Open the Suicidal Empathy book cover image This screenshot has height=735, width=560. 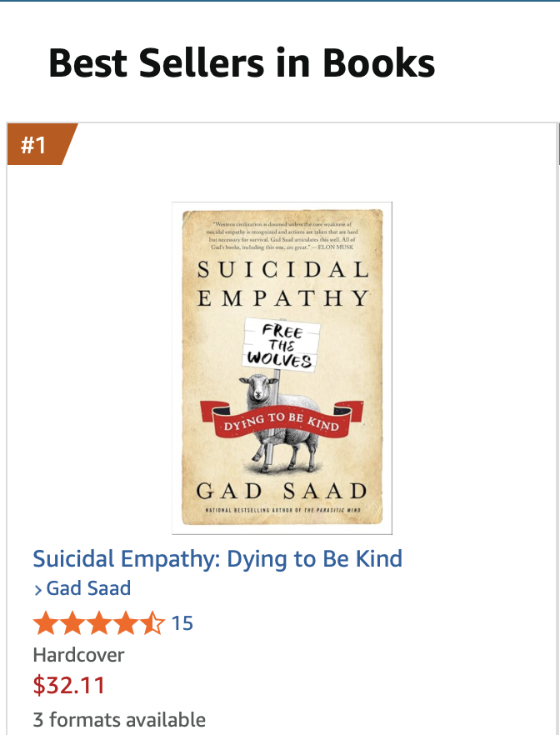point(282,368)
